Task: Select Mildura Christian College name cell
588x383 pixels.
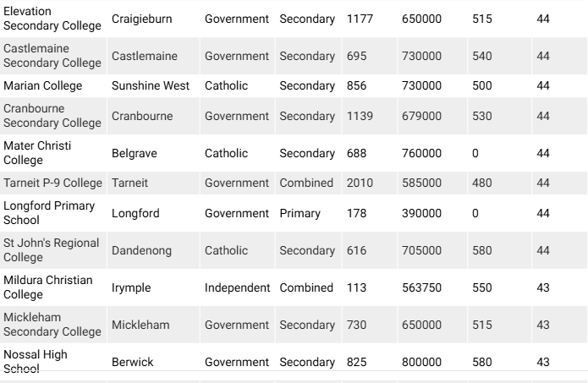Action: tap(48, 287)
